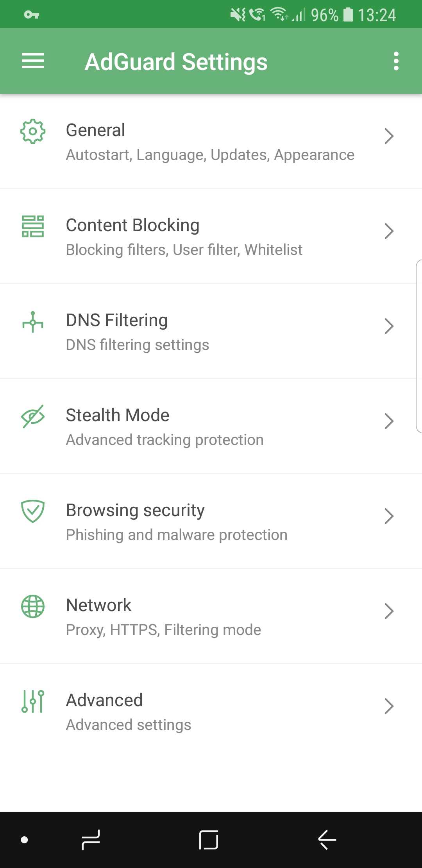Viewport: 422px width, 868px height.
Task: Expand the General row chevron
Action: tap(389, 136)
